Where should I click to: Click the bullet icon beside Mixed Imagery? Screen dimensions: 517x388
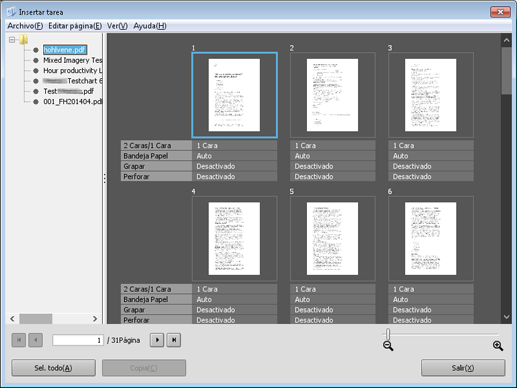point(36,60)
